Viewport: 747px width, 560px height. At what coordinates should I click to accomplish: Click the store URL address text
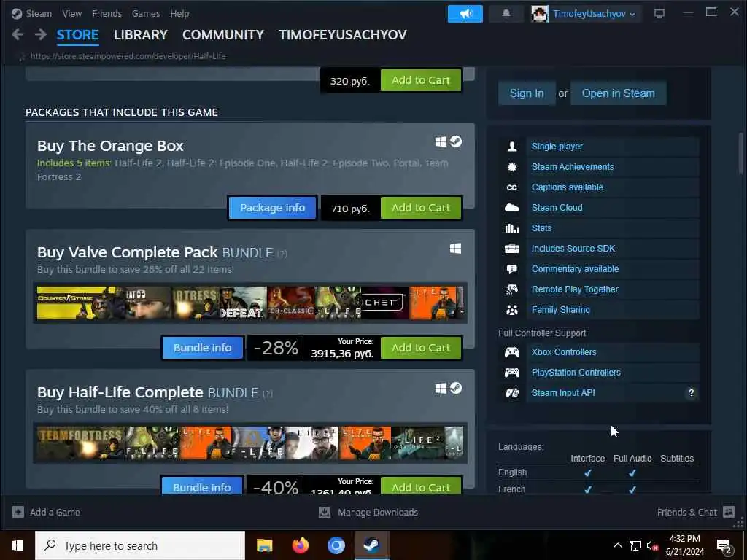[128, 56]
